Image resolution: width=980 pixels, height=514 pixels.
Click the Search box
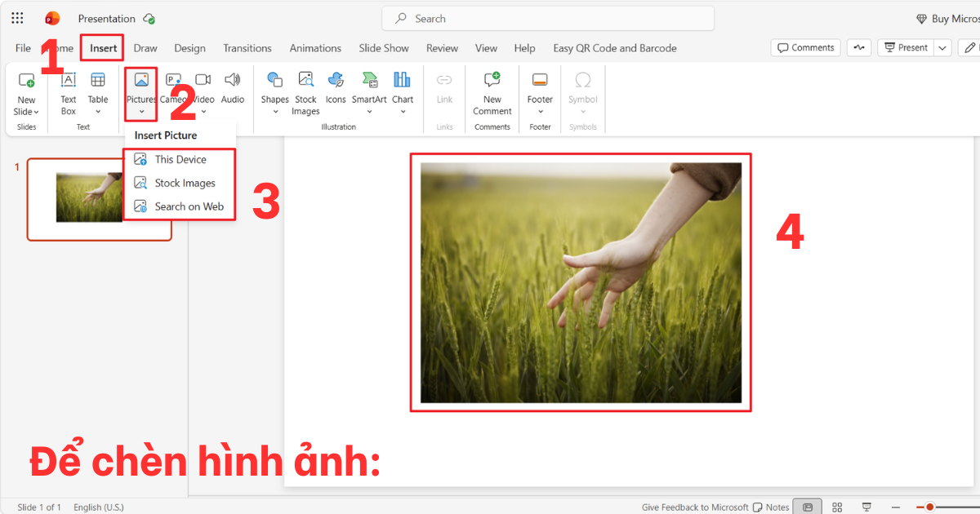(x=548, y=18)
